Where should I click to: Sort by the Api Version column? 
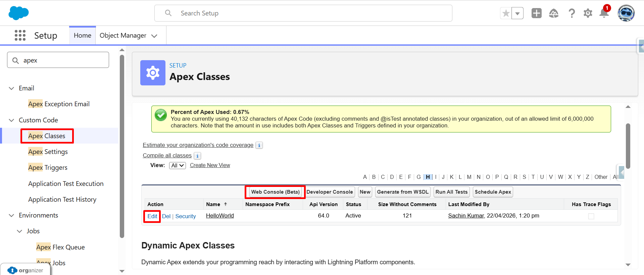click(324, 204)
